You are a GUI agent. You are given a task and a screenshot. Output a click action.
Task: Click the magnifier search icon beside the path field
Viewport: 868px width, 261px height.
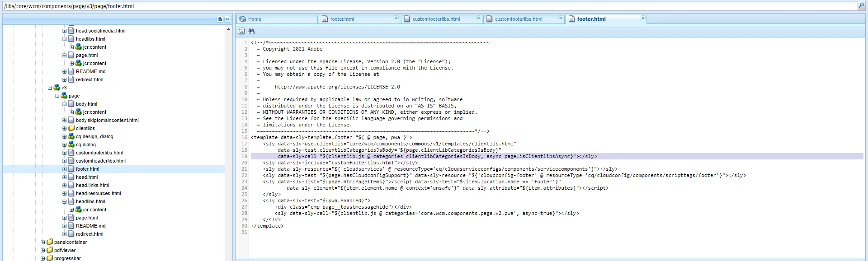click(x=861, y=6)
